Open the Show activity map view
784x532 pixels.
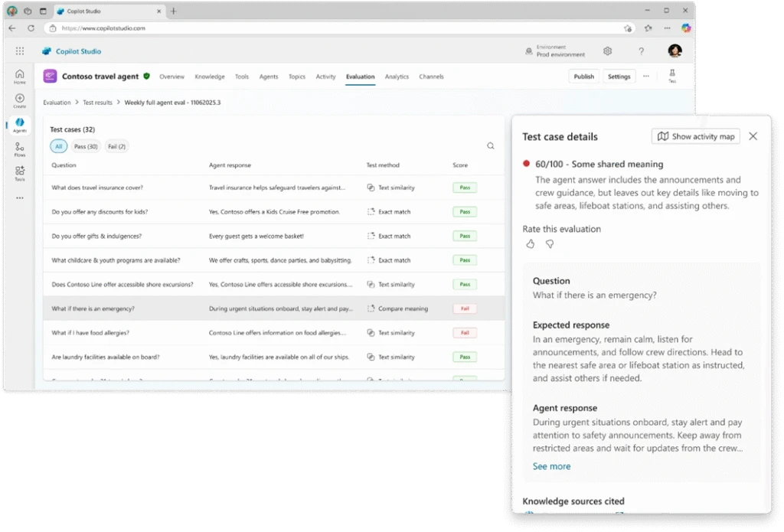tap(695, 136)
